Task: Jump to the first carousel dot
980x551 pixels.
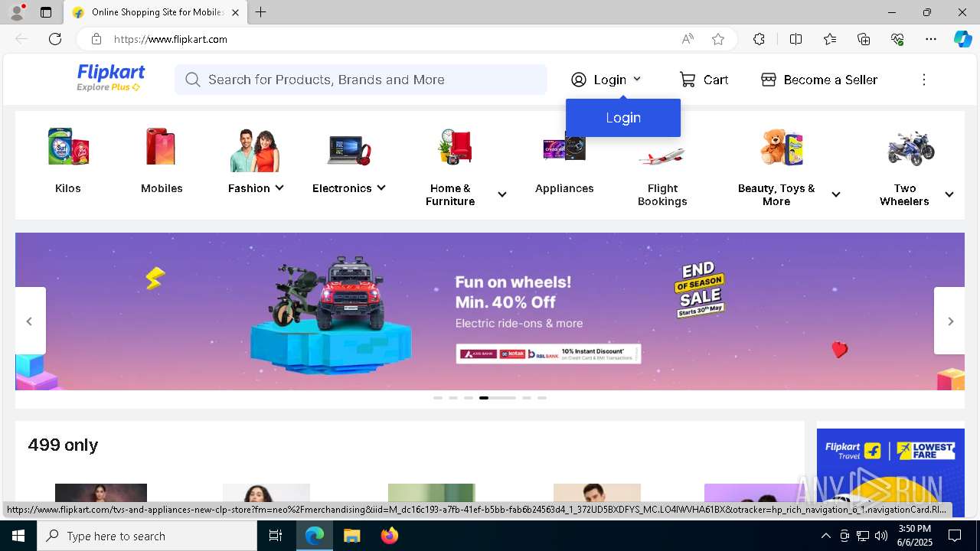Action: 438,398
